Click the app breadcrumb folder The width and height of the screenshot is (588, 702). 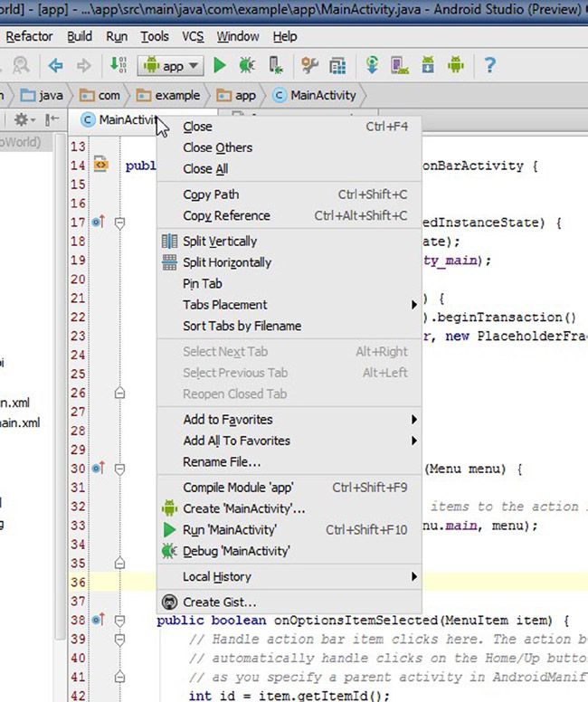point(236,95)
